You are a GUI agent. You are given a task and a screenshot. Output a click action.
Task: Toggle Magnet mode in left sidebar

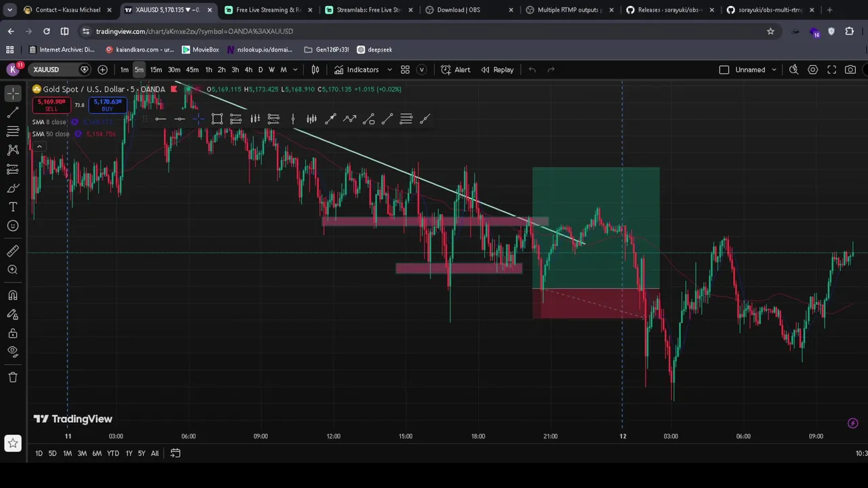click(13, 295)
